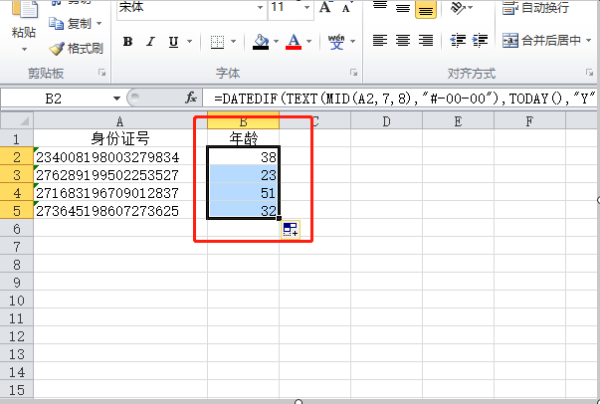Image resolution: width=600 pixels, height=404 pixels.
Task: Click cell 234008198003279834
Action: pyautogui.click(x=121, y=156)
